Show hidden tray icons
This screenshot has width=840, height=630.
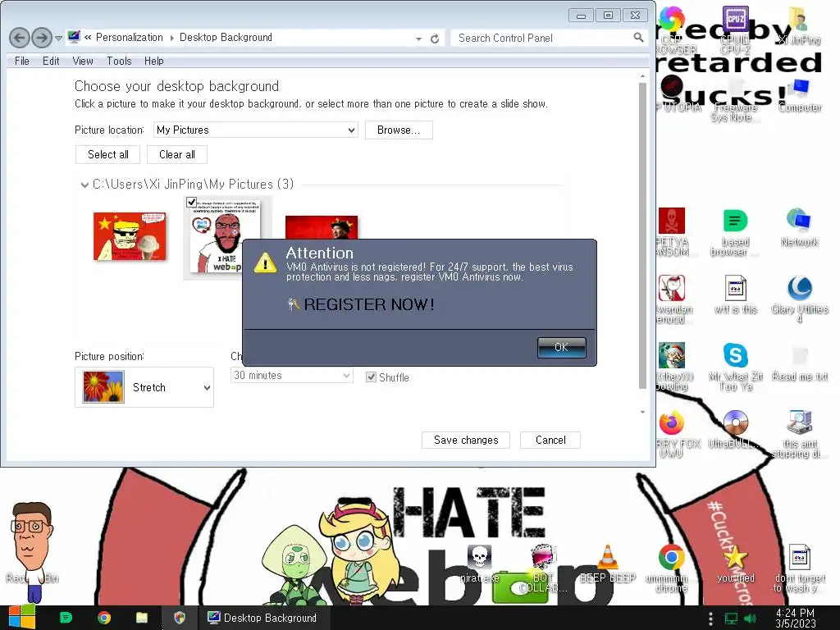pyautogui.click(x=710, y=619)
